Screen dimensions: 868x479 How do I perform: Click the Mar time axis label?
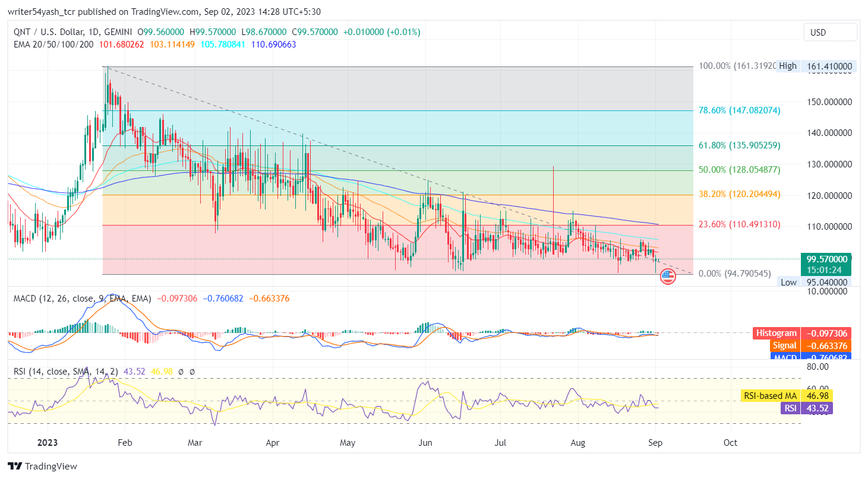click(195, 443)
